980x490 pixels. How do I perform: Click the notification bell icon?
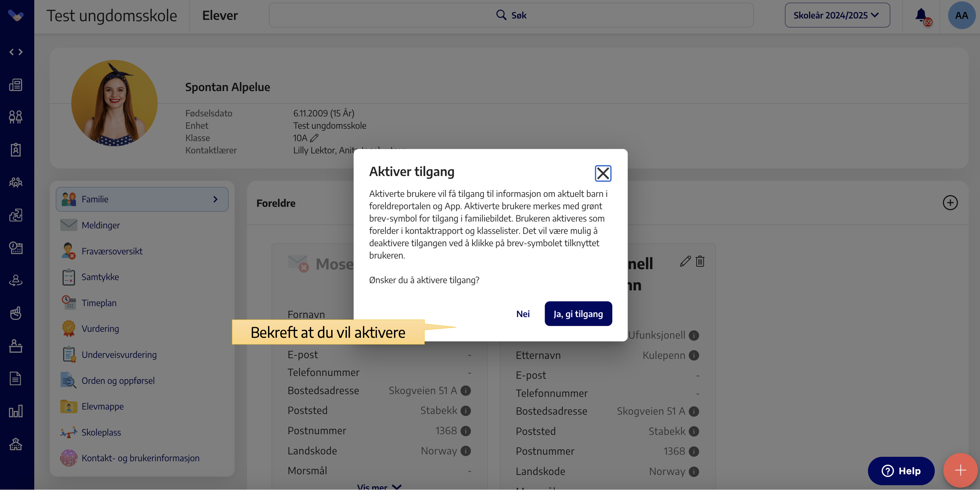(x=921, y=16)
